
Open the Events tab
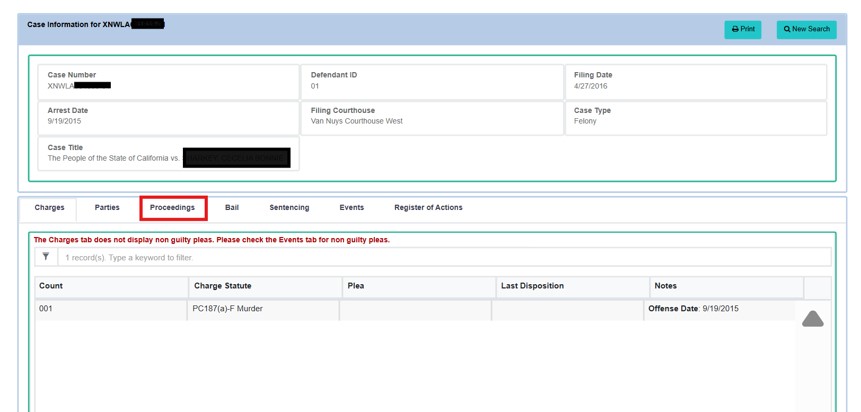coord(351,208)
